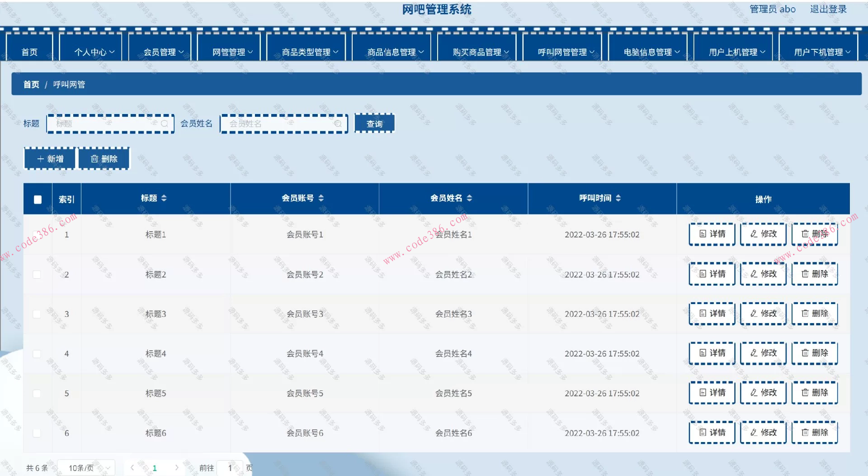
Task: Focus the 会员姓名 search input field
Action: click(x=284, y=124)
